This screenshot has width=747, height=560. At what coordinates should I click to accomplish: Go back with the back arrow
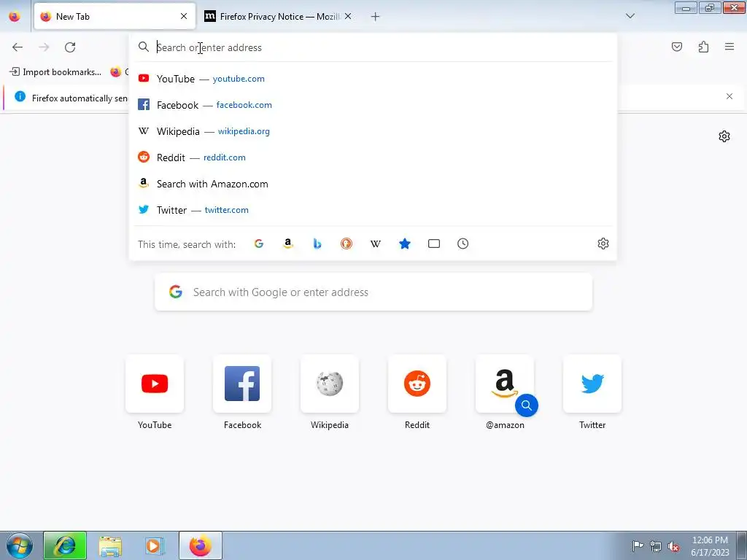coord(18,47)
